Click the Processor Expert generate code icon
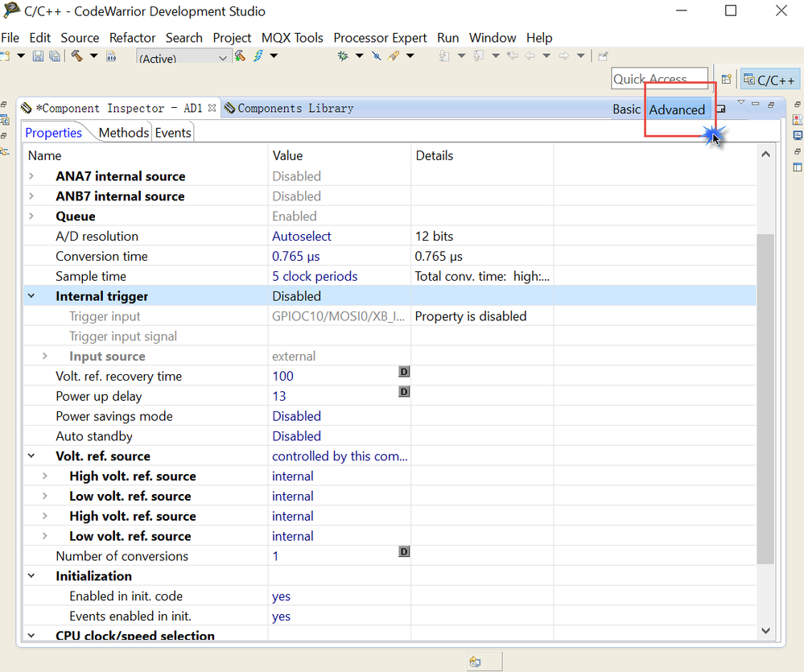This screenshot has height=672, width=804. [x=240, y=56]
